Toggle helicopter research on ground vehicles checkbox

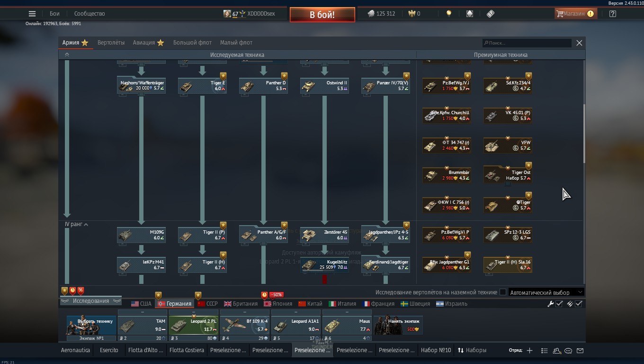(503, 292)
